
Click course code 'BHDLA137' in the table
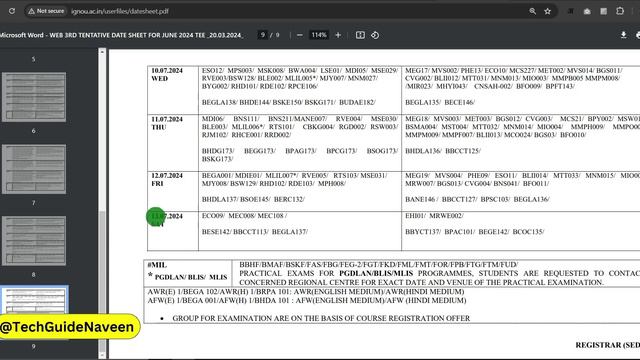(x=219, y=200)
